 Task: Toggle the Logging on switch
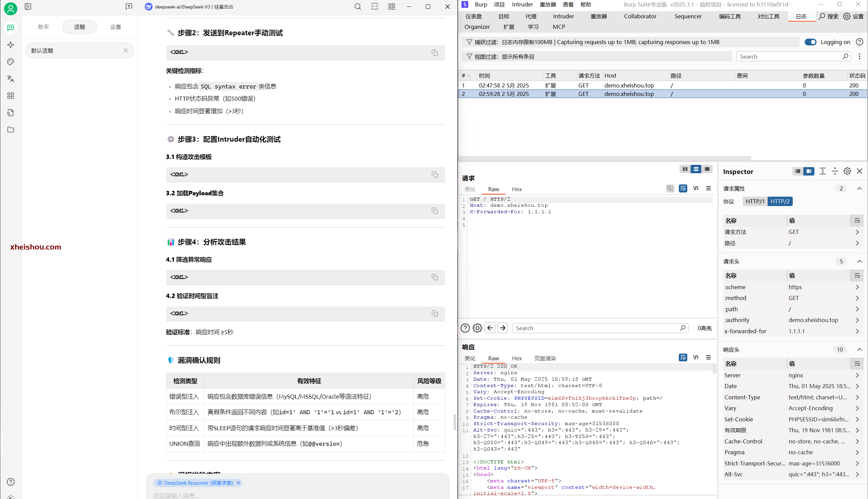[810, 42]
